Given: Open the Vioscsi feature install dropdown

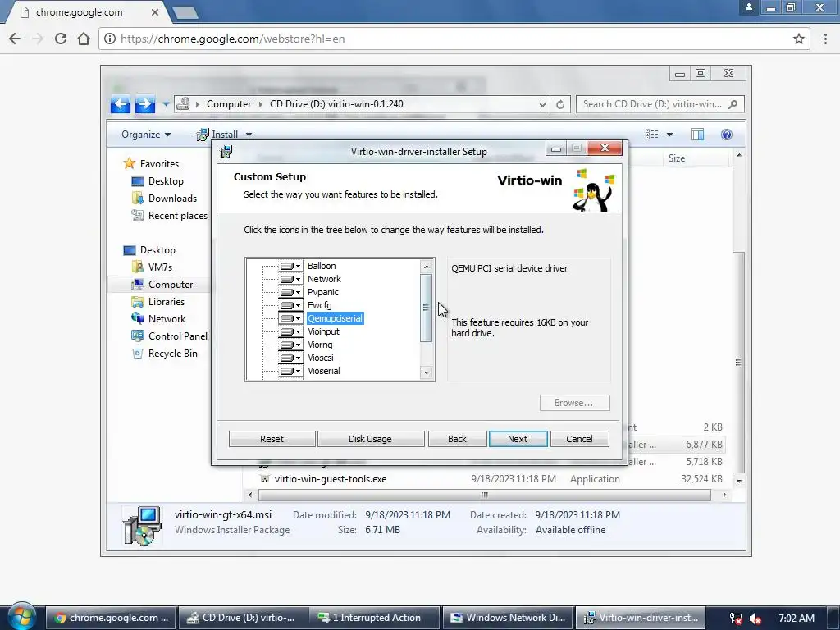Looking at the screenshot, I should coord(290,358).
